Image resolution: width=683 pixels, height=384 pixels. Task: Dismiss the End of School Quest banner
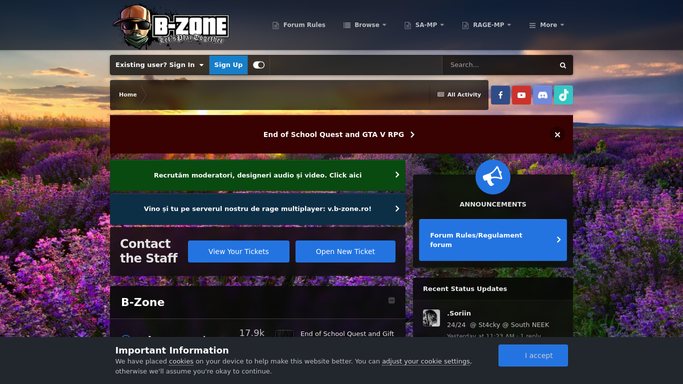[x=557, y=135]
